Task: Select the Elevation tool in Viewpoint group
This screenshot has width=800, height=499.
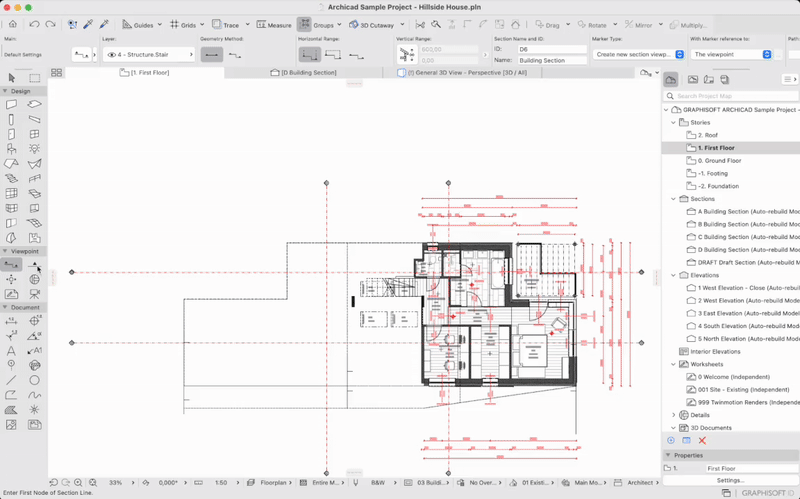Action: click(x=34, y=265)
